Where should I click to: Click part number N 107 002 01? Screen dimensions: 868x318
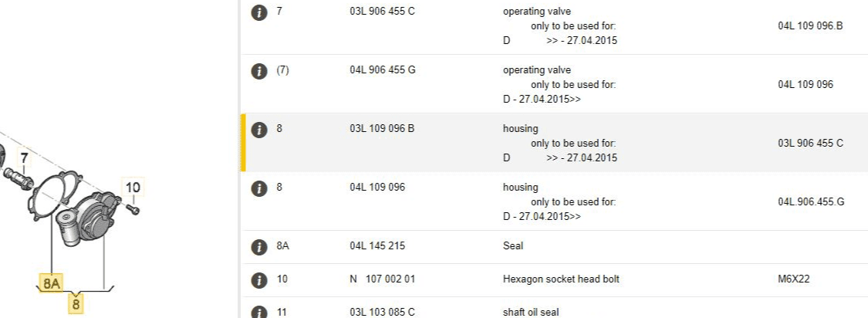click(382, 279)
